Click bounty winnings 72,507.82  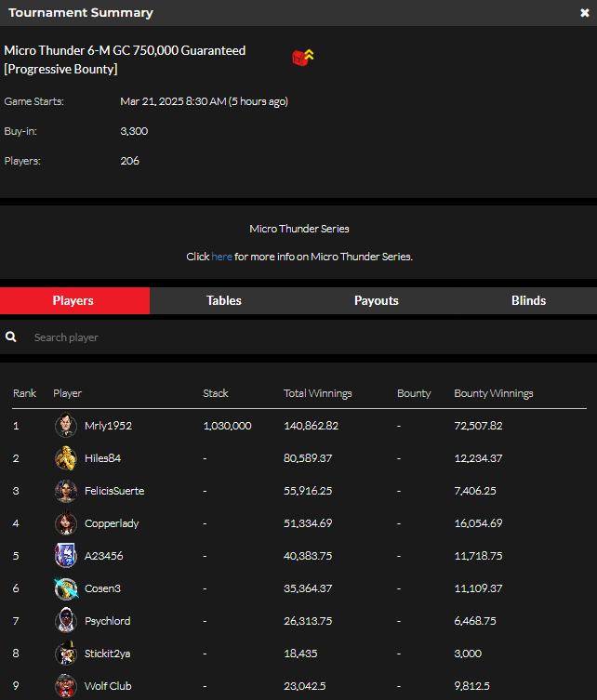coord(478,426)
